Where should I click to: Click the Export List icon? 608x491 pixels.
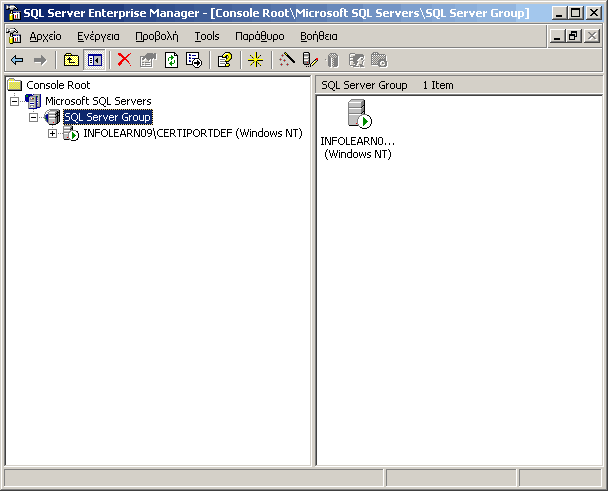pyautogui.click(x=194, y=60)
